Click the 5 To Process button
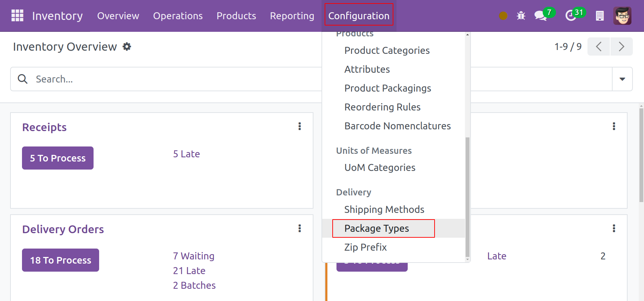This screenshot has height=301, width=644. [x=58, y=158]
